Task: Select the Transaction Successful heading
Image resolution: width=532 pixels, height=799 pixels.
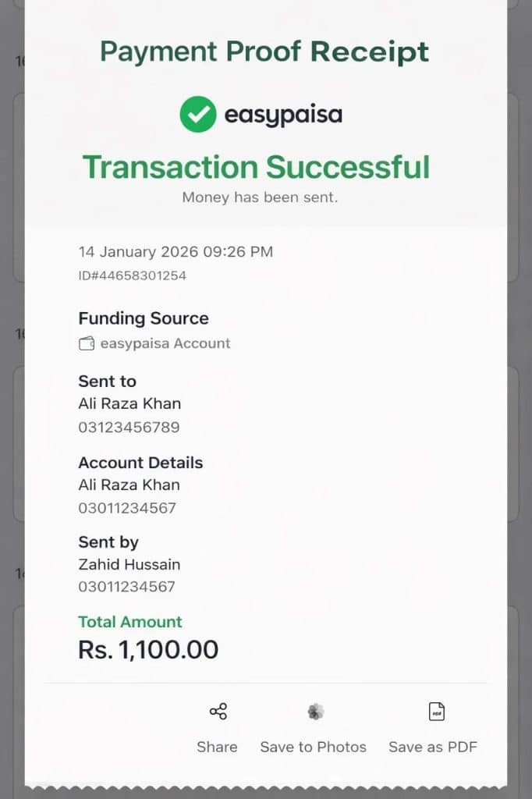Action: tap(256, 167)
